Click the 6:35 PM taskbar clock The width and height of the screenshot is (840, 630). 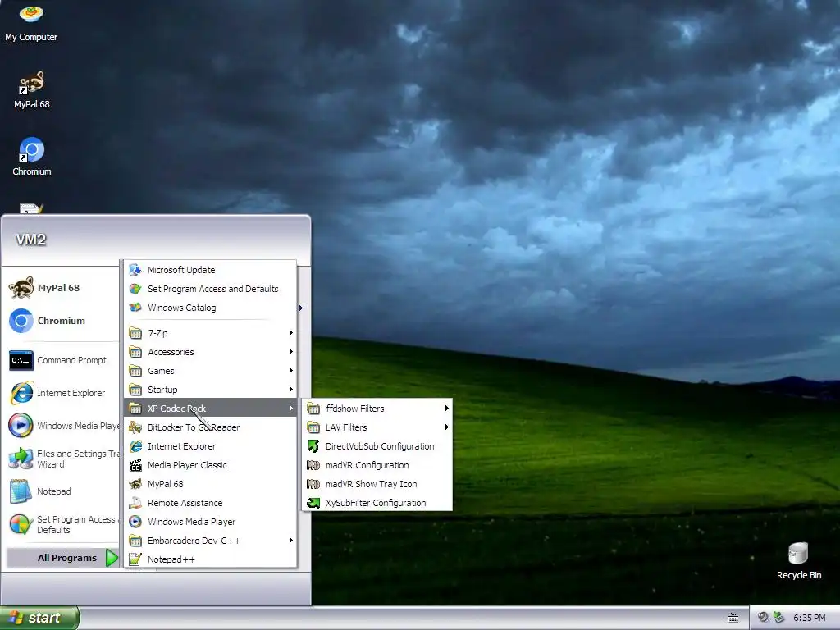810,618
